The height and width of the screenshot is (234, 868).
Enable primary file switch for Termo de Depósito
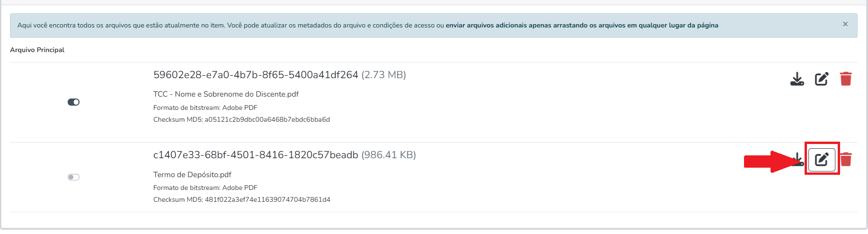click(x=73, y=177)
